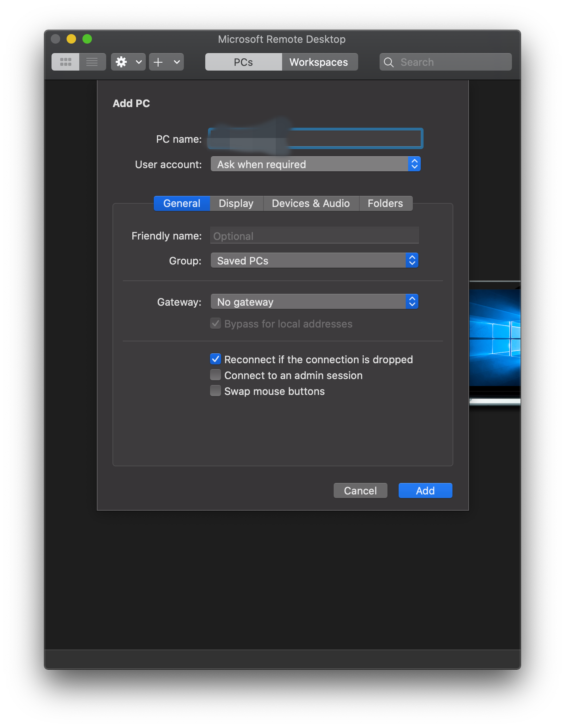Click into the PC name field
The height and width of the screenshot is (728, 565).
tap(315, 138)
